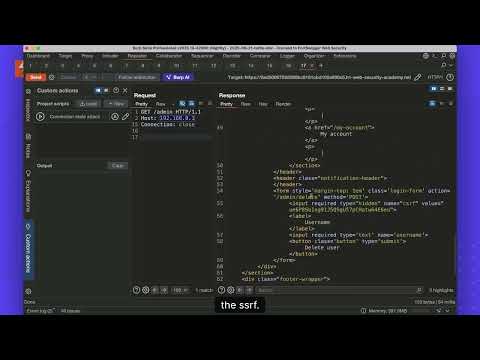Viewport: 480px width, 360px height.
Task: Select the Response Hex view tab
Action: coord(263,104)
